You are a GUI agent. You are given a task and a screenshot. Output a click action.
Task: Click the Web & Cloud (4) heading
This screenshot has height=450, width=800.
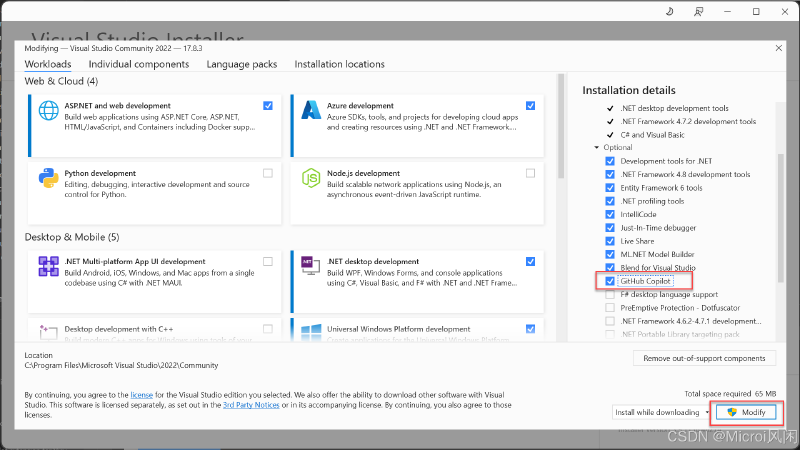[x=61, y=81]
